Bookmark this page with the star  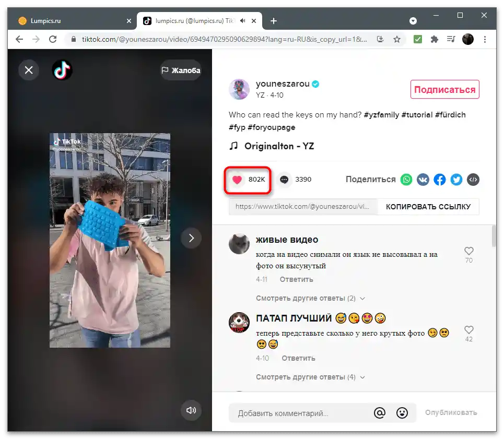(x=397, y=39)
